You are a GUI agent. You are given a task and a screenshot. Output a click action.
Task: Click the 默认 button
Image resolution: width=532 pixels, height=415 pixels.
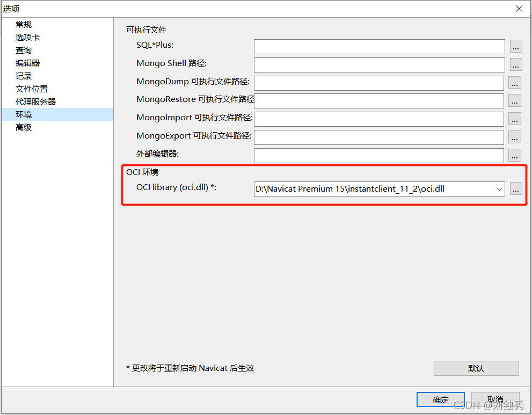[476, 368]
